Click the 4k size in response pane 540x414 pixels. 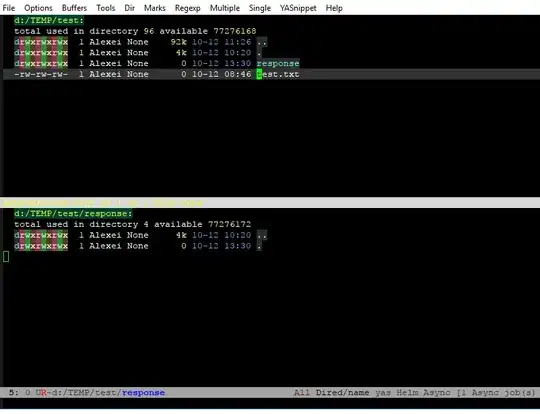pos(181,235)
